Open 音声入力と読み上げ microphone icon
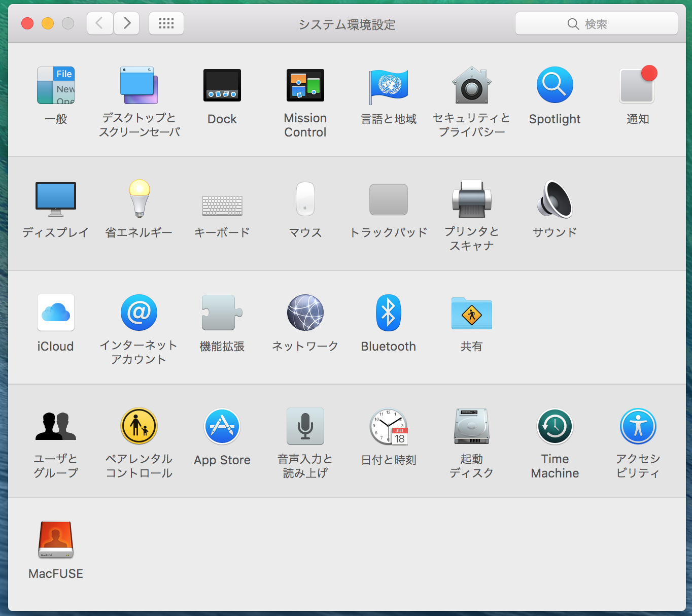 click(305, 426)
